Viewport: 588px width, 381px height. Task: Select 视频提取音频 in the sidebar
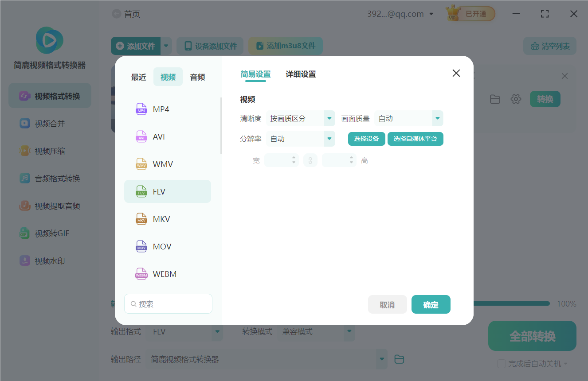pyautogui.click(x=49, y=206)
